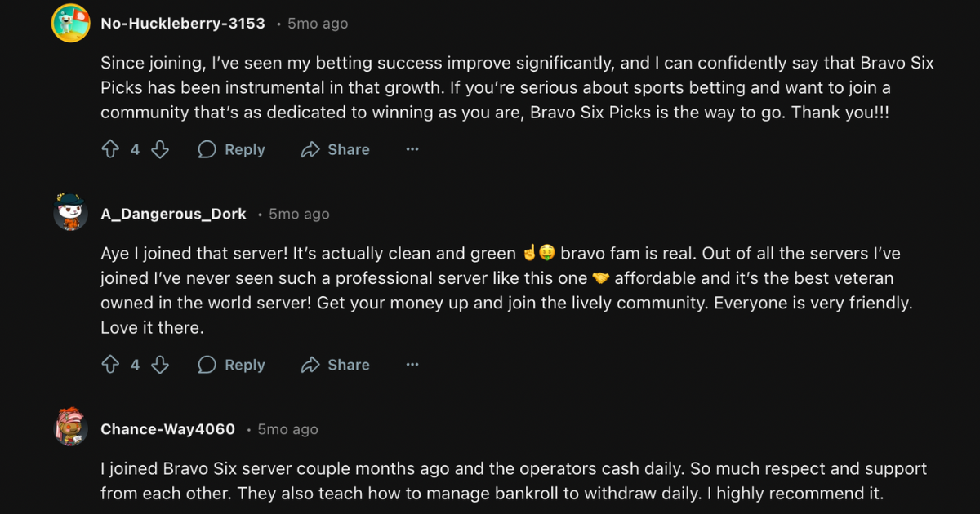Click the share arrow icon on A_Dangerous_Dork's comment

click(x=310, y=365)
